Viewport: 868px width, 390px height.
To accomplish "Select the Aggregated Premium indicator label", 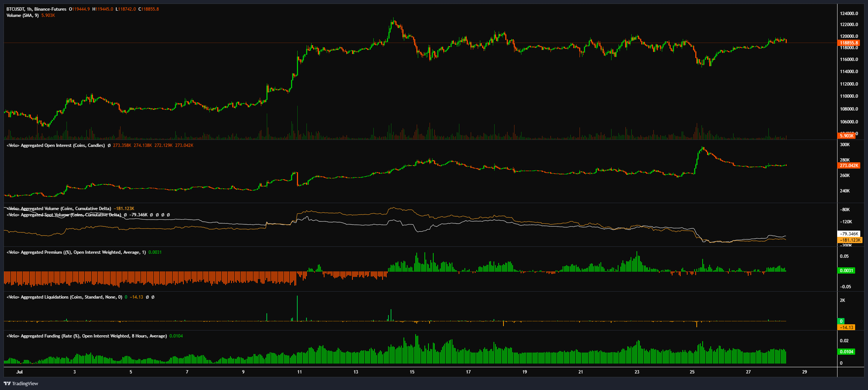I will click(76, 252).
